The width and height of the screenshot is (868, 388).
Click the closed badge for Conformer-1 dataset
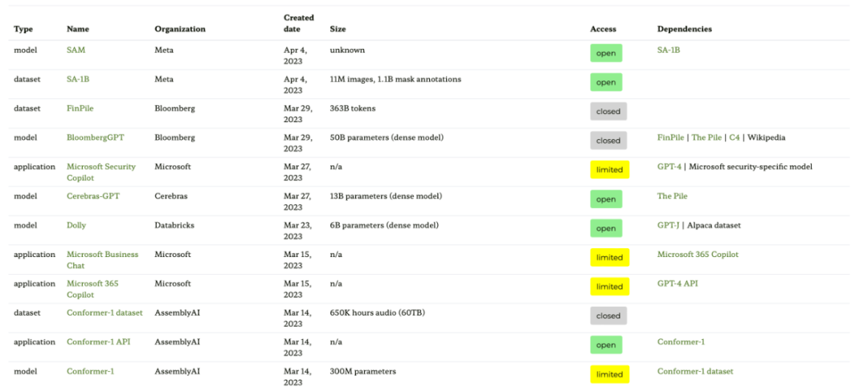coord(608,316)
